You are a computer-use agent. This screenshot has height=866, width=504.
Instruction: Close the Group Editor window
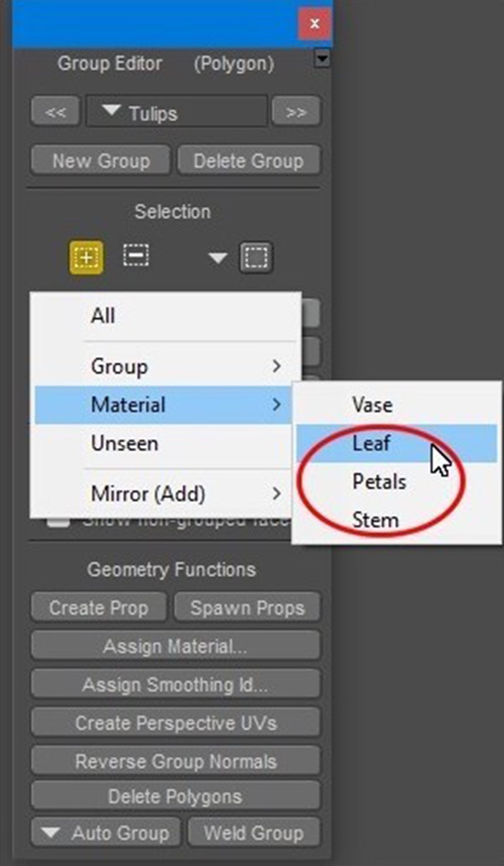314,24
